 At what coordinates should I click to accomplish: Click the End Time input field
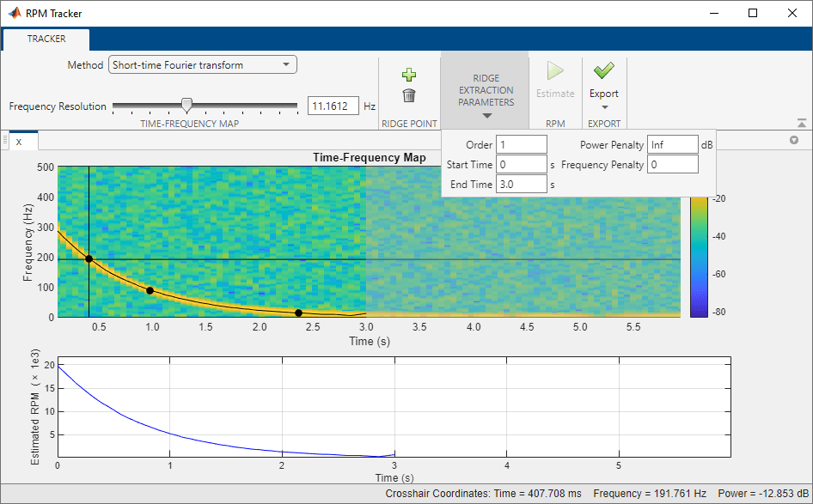(521, 184)
